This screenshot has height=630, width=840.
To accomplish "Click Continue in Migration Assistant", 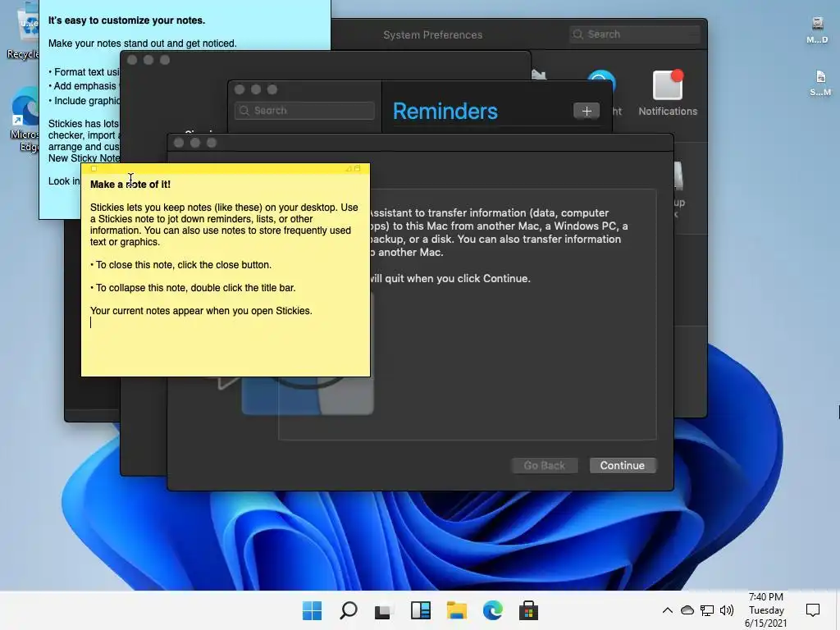I will pyautogui.click(x=623, y=466).
